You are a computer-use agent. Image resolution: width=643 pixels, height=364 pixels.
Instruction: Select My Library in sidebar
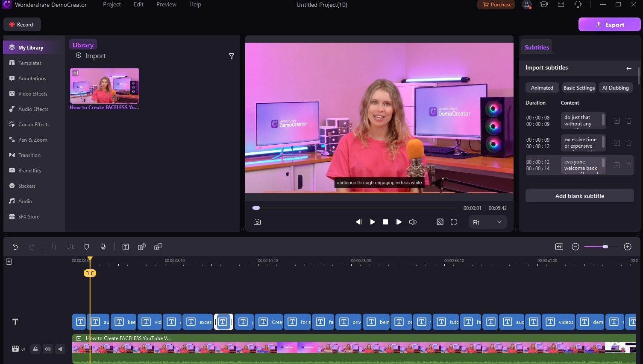pos(34,48)
